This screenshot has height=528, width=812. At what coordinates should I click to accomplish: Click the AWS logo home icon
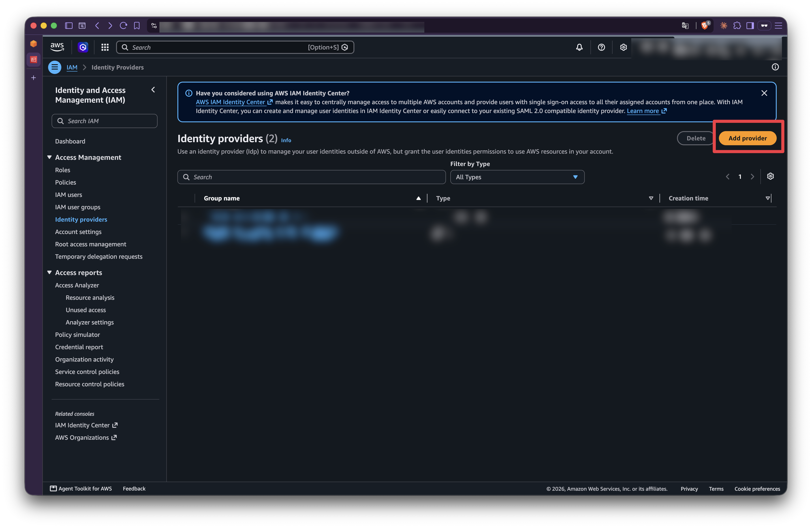click(57, 47)
